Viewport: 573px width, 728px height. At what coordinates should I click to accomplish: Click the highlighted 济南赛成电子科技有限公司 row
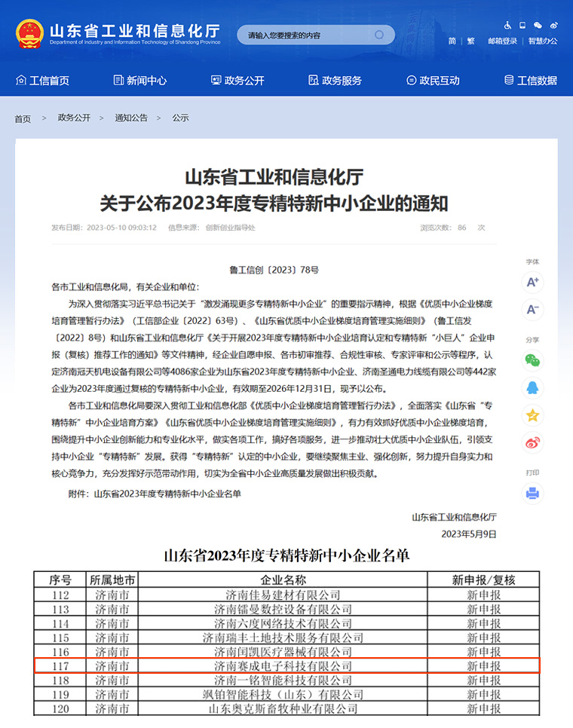[286, 666]
